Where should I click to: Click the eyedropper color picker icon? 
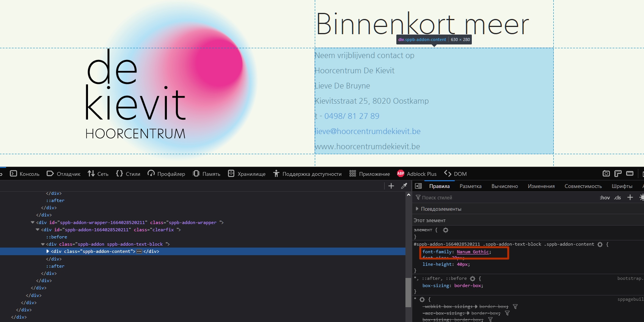(404, 186)
